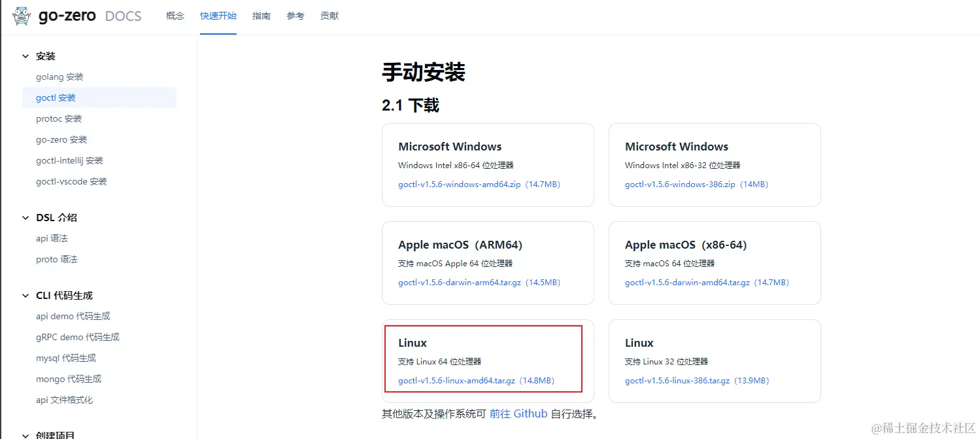Click 支持 macOS 64 位处理器 text
The height and width of the screenshot is (439, 980).
pos(669,264)
